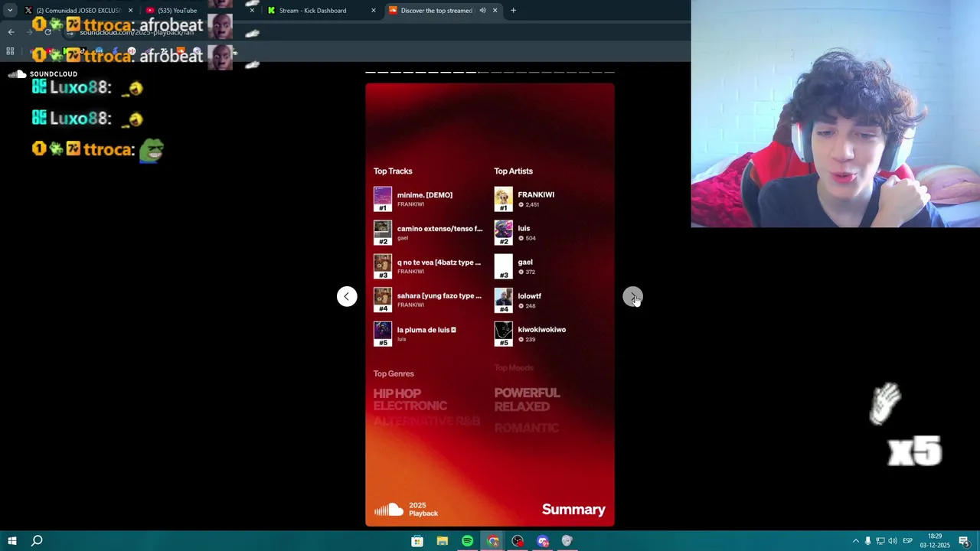Image resolution: width=980 pixels, height=551 pixels.
Task: Open the notification center icon
Action: [964, 541]
